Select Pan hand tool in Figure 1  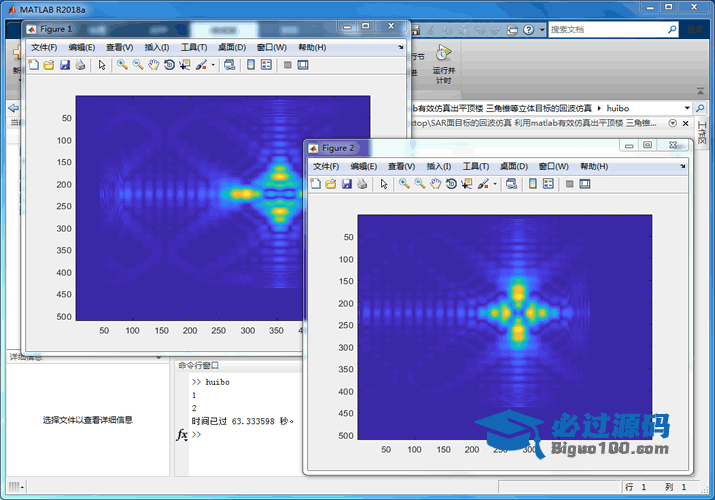154,65
